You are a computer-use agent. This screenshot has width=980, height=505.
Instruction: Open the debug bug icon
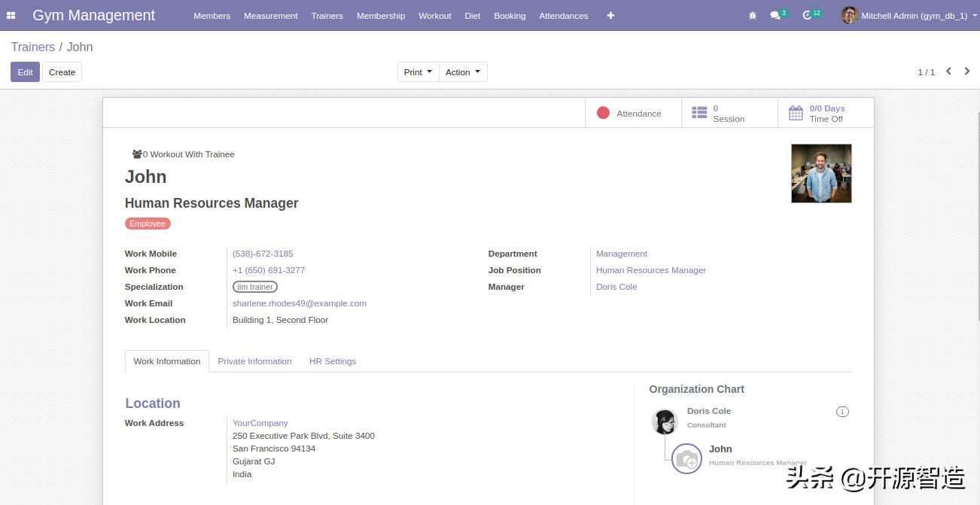(753, 15)
